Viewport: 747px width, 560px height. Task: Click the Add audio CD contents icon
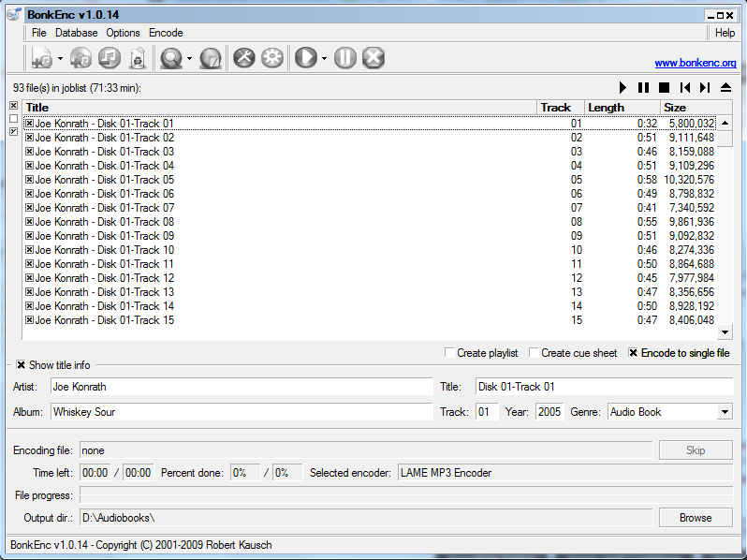[x=81, y=58]
